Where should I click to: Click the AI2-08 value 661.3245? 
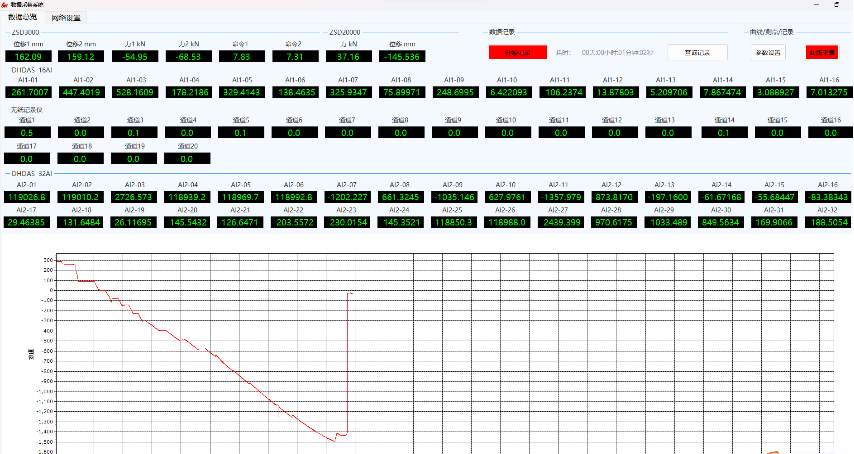[x=401, y=197]
